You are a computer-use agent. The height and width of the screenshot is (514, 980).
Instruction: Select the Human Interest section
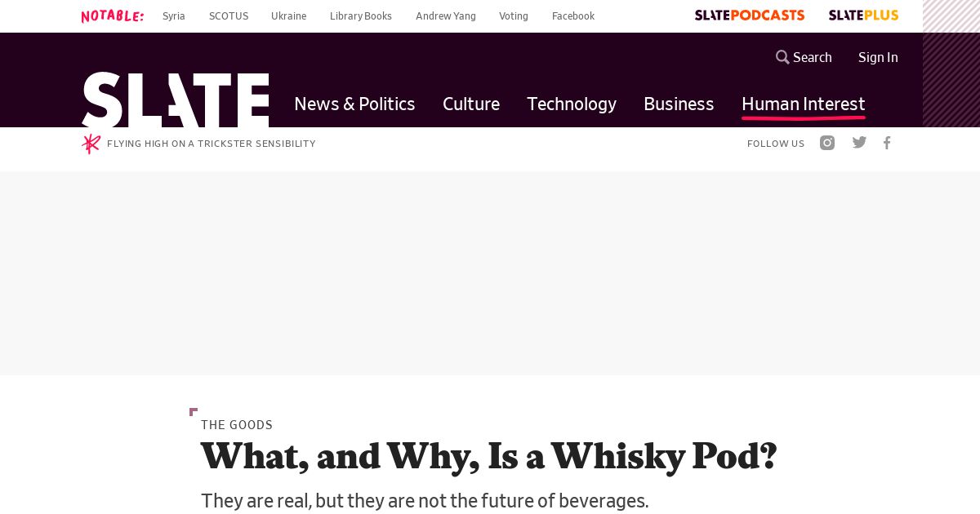(803, 104)
